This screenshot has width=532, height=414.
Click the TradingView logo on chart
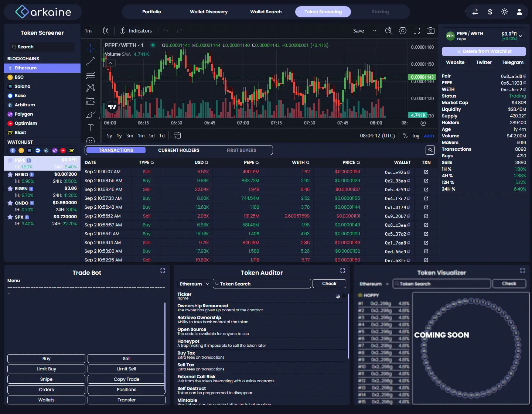pos(112,107)
